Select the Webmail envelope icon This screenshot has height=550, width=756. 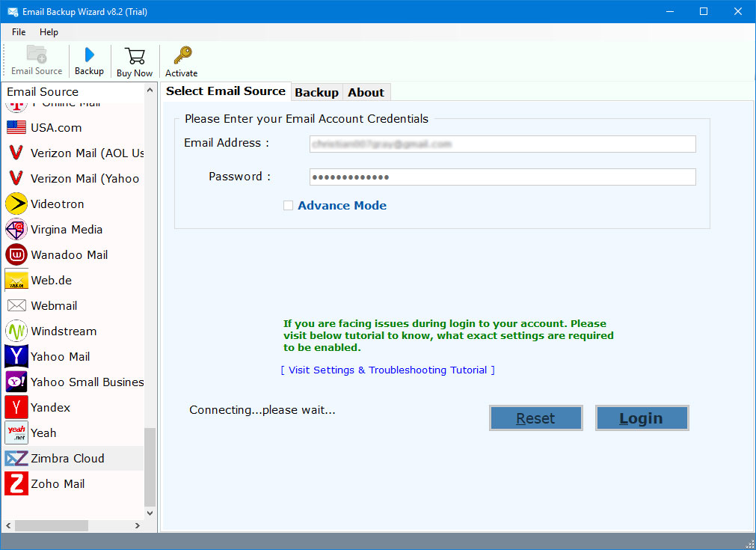(16, 305)
